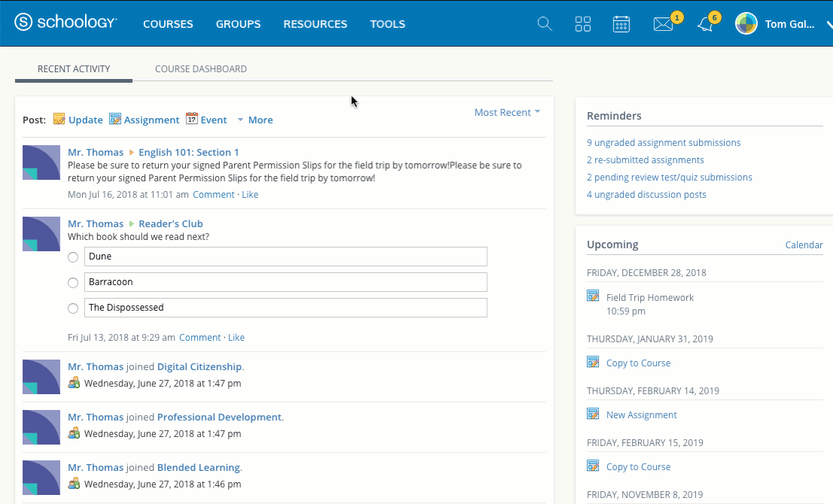Select the Barracoon poll option
The image size is (833, 504).
pyautogui.click(x=73, y=283)
